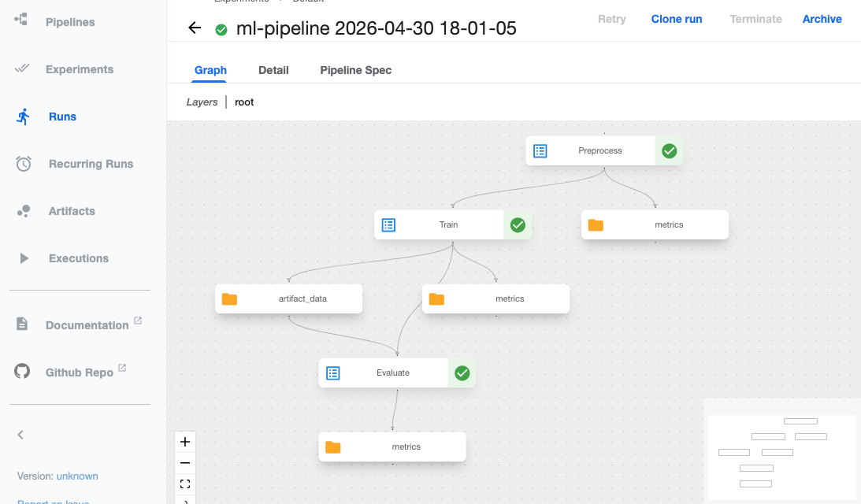Zoom out the graph with minus
Viewport: 861px width, 504px height.
pos(185,463)
